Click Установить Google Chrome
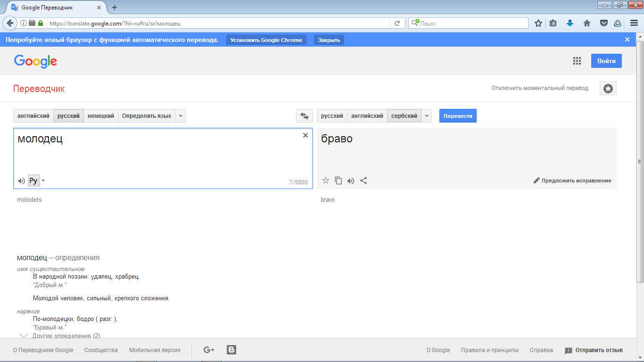Viewport: 644px width, 362px height. (266, 40)
